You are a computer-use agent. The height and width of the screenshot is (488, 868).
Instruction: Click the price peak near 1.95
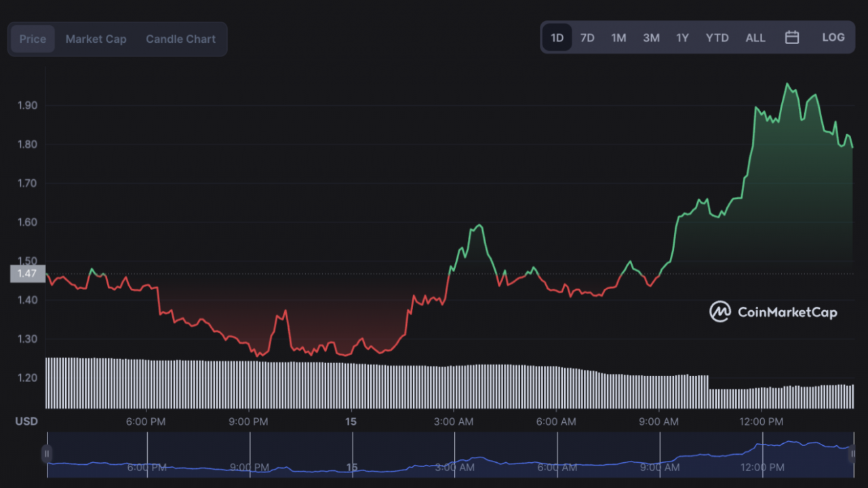pyautogui.click(x=787, y=84)
